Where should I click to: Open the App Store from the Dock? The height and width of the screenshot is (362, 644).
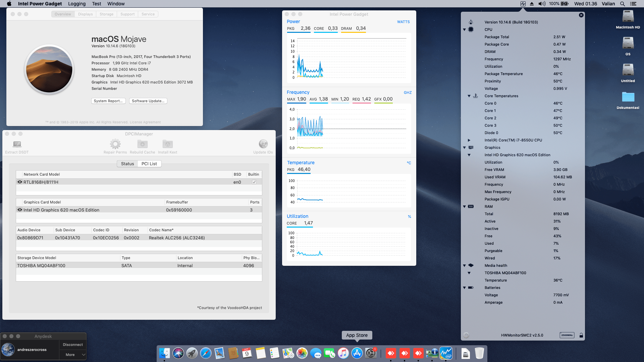point(357,353)
